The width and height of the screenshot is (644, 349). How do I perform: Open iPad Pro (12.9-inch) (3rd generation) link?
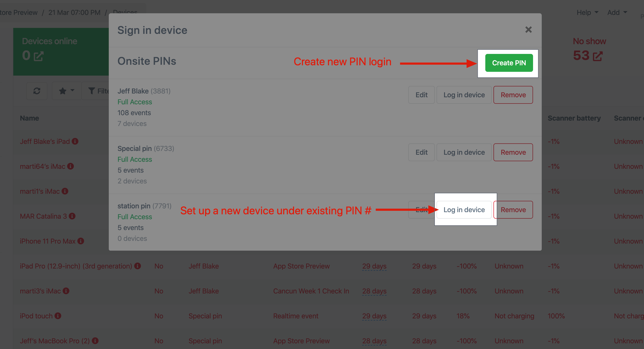click(x=76, y=266)
